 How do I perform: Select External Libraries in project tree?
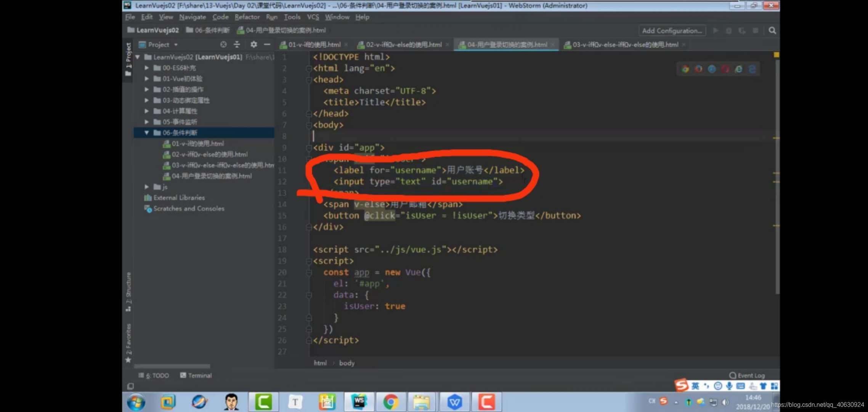pos(175,198)
